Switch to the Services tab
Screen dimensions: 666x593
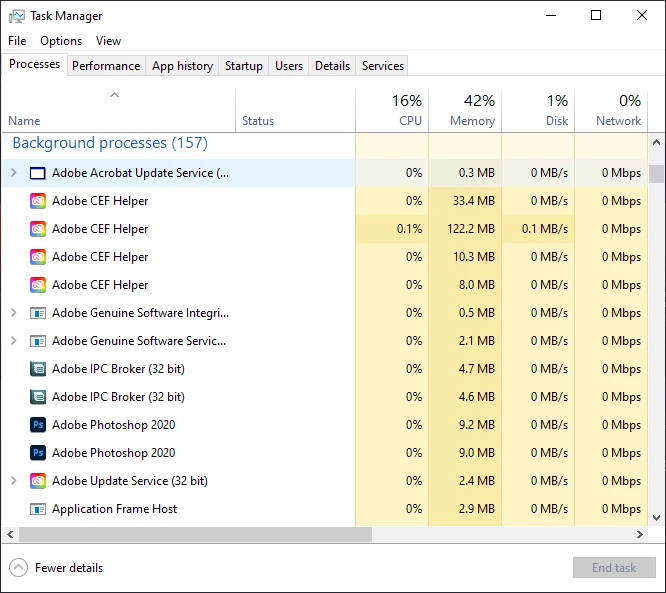pyautogui.click(x=383, y=66)
